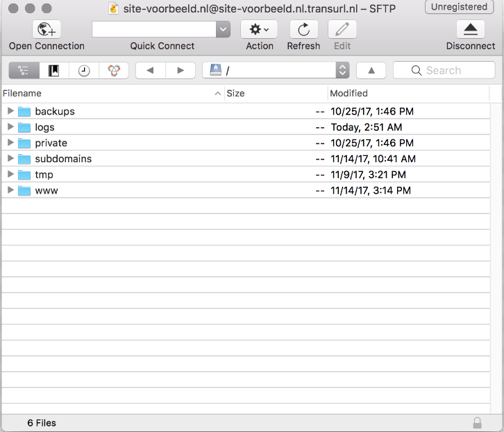
Task: Click "11/14/17, 3:14 PM" modified date
Action: (x=371, y=190)
